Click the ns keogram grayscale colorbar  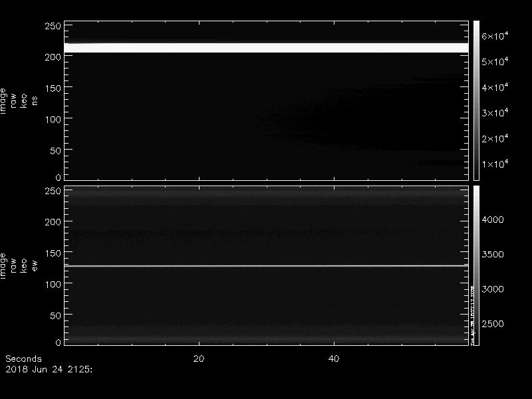(x=476, y=100)
